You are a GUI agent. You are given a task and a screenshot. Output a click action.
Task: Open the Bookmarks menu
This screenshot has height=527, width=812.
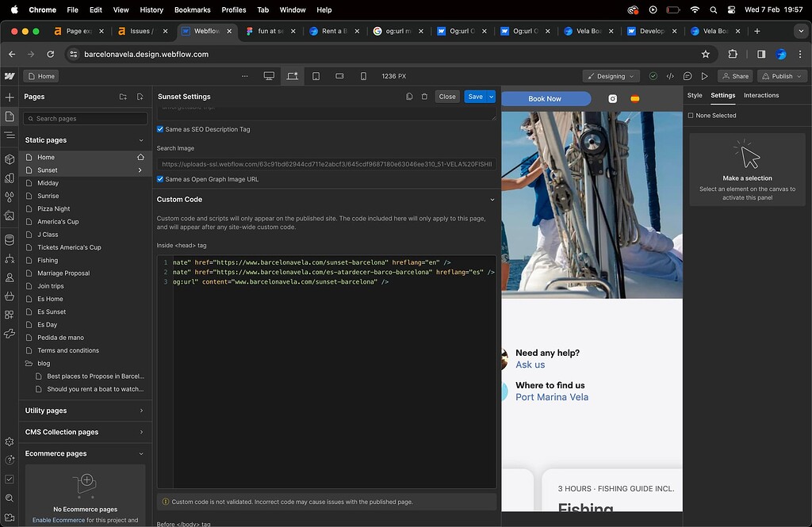point(192,10)
